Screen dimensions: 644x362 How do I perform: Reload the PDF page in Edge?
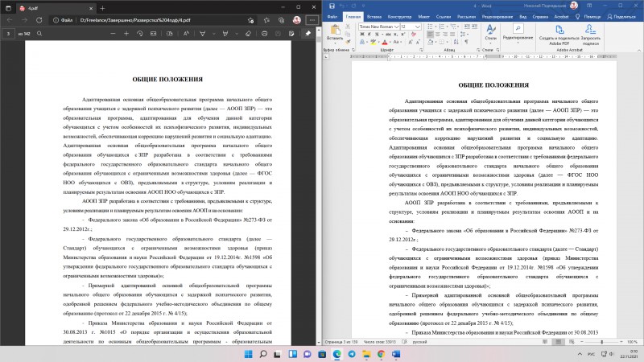(39, 19)
